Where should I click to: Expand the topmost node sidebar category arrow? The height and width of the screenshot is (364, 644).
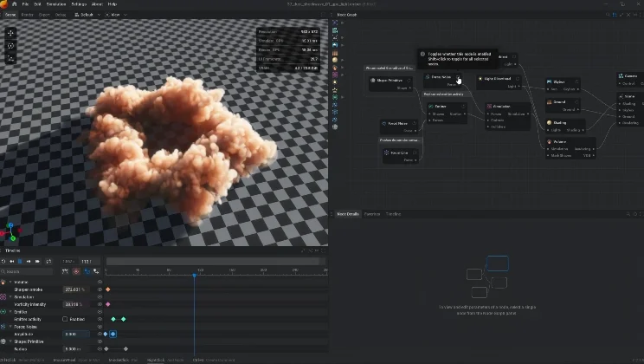click(x=342, y=23)
